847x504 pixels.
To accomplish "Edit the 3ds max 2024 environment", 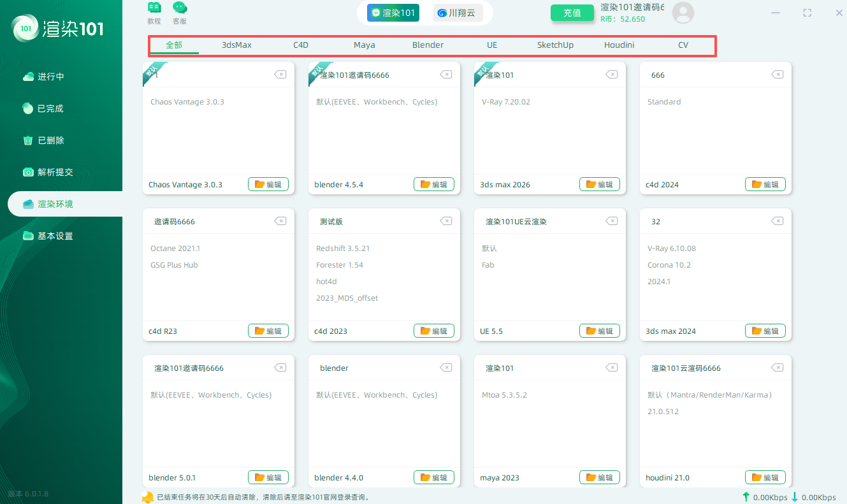I will tap(765, 331).
